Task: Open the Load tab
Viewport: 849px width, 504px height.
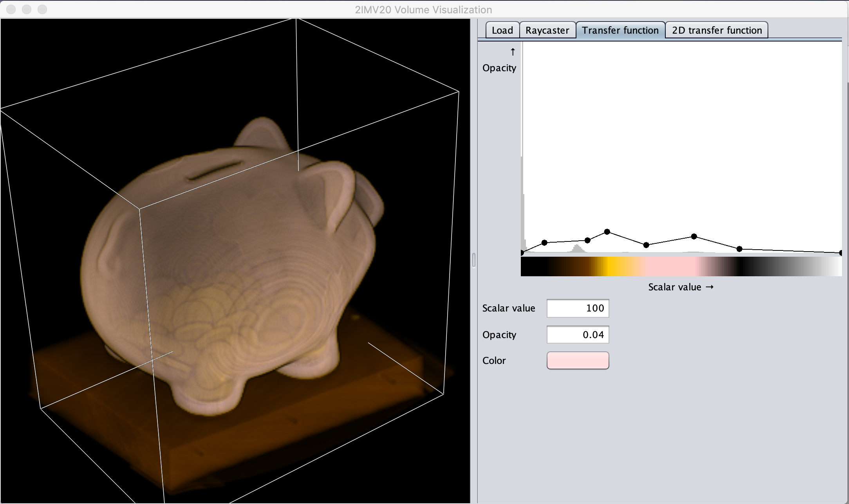Action: tap(502, 30)
